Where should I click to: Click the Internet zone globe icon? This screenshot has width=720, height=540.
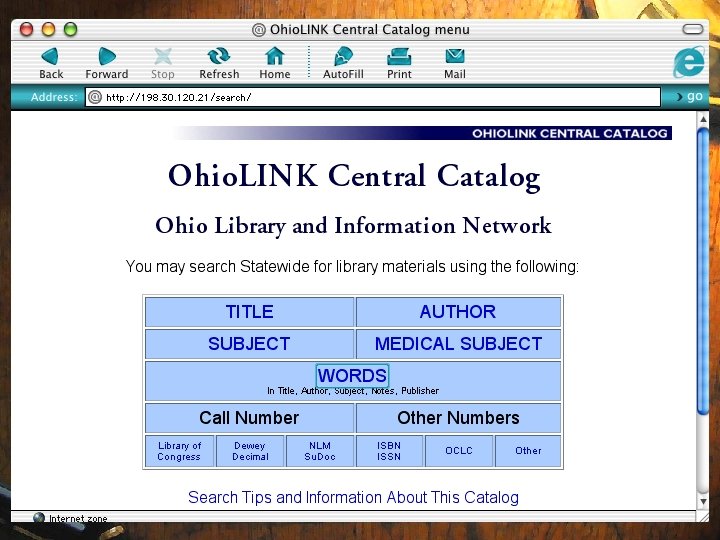tap(39, 518)
